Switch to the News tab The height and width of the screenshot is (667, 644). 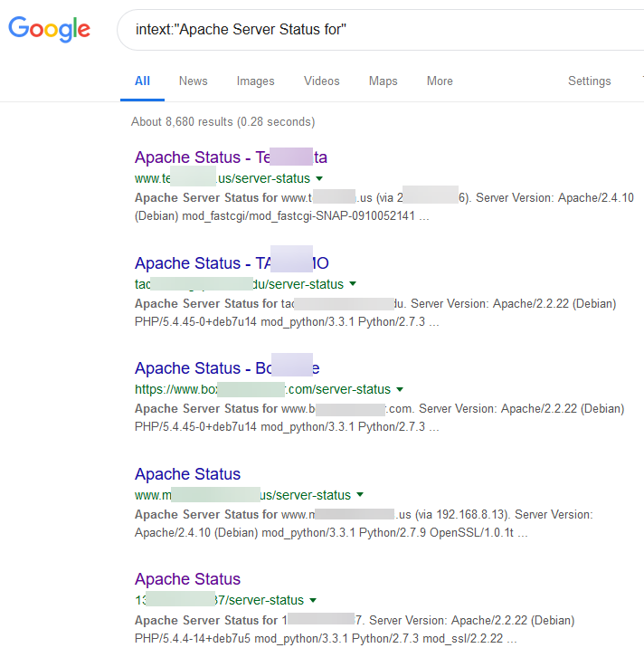(194, 81)
